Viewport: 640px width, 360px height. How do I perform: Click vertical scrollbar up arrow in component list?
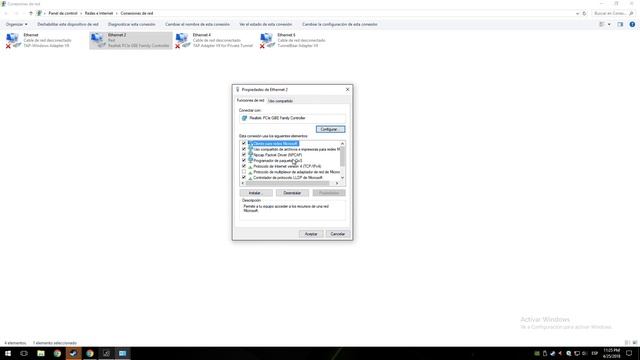[342, 144]
